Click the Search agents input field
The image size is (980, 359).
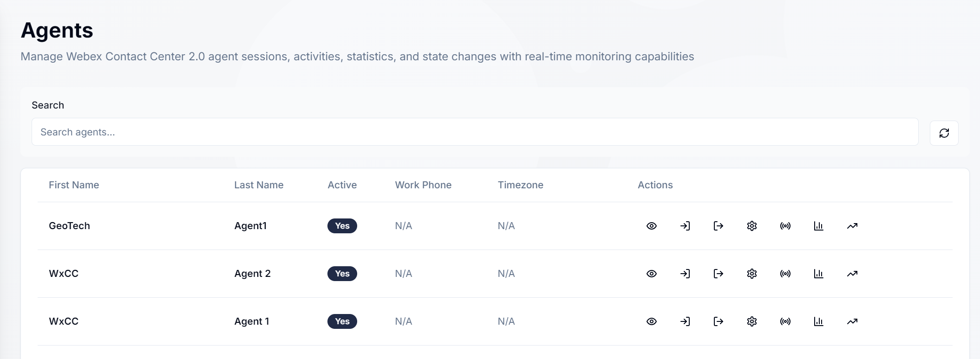coord(475,132)
